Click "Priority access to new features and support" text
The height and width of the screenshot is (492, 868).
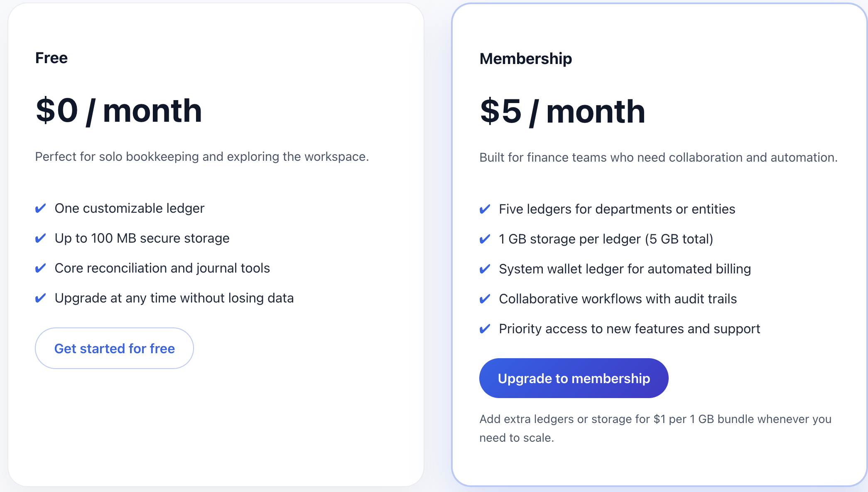click(629, 329)
